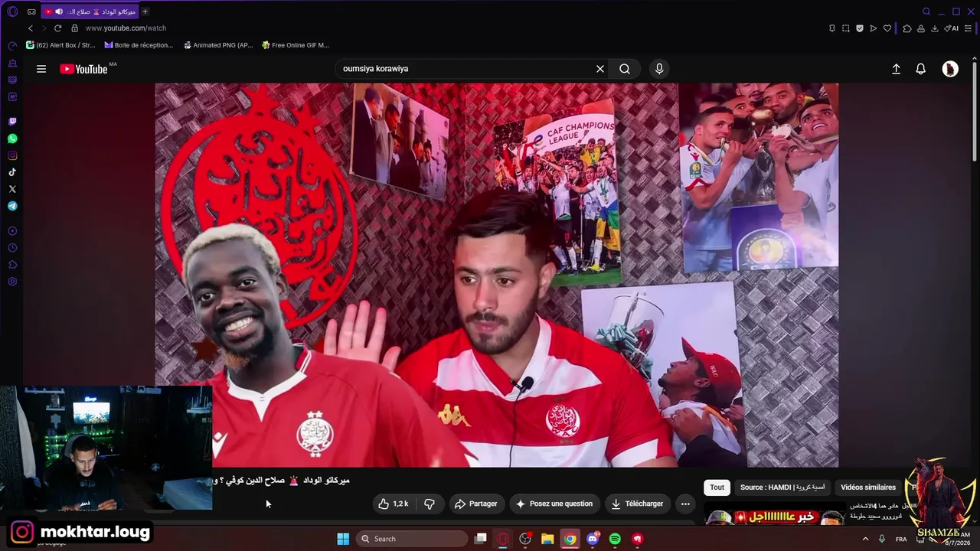Open the Opera main menu logo
Image resolution: width=980 pixels, height=551 pixels.
(12, 11)
